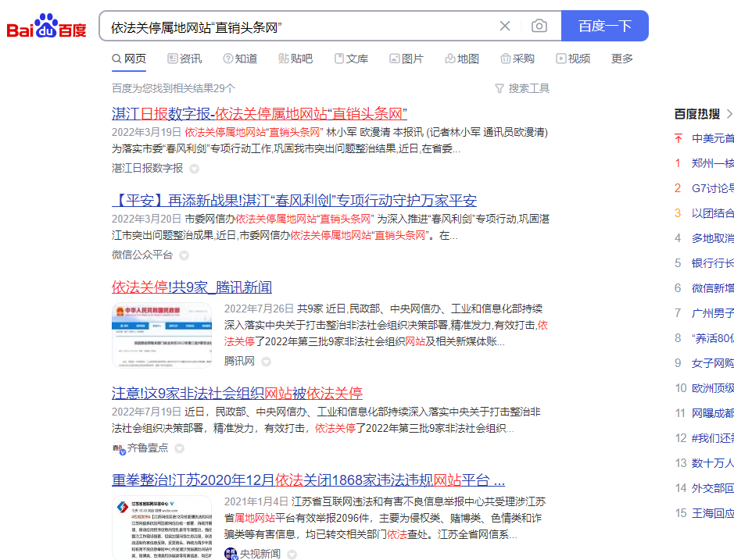Open the 依法关停!共9家_腾讯新闻 result
Viewport: 734px width, 560px height.
tap(192, 287)
